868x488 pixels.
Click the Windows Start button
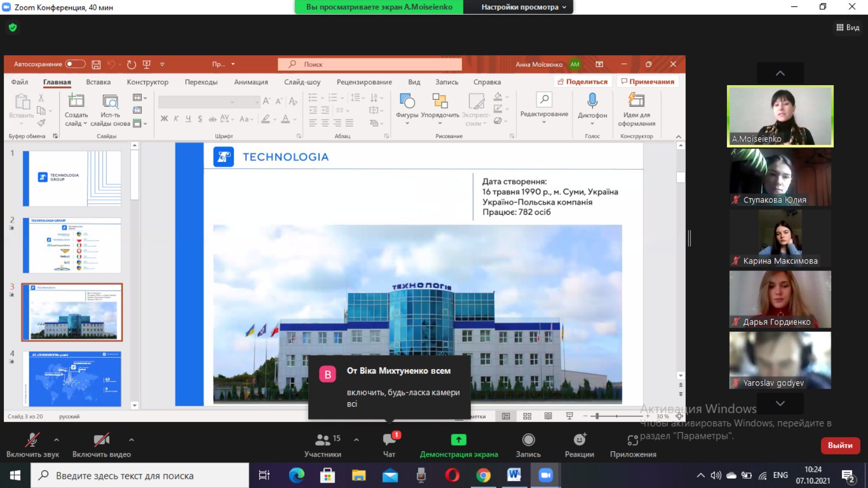coord(15,476)
